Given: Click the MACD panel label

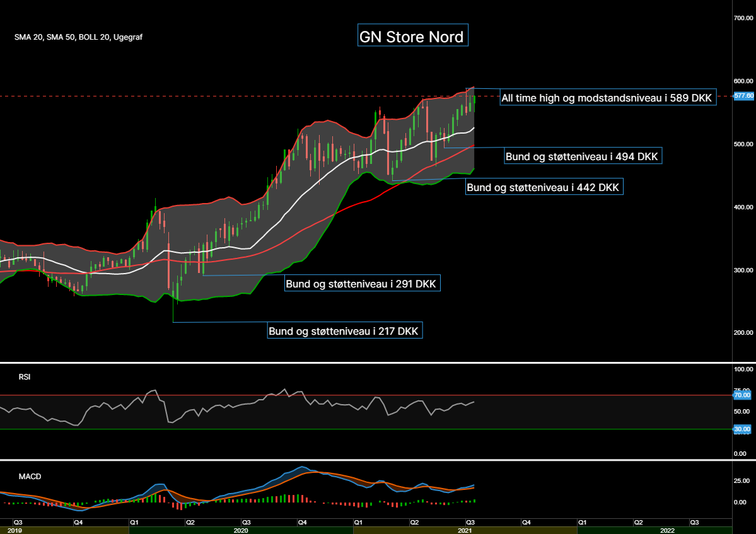Looking at the screenshot, I should tap(30, 476).
